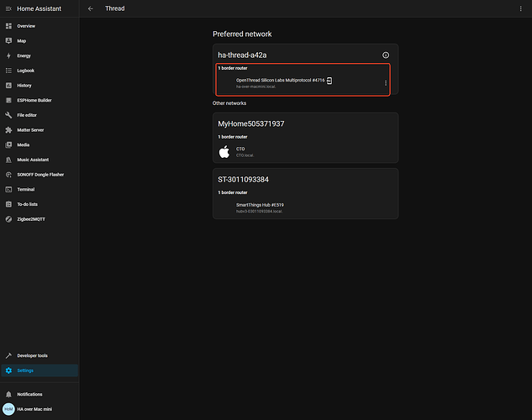
Task: Click the Other networks label
Action: coord(229,103)
